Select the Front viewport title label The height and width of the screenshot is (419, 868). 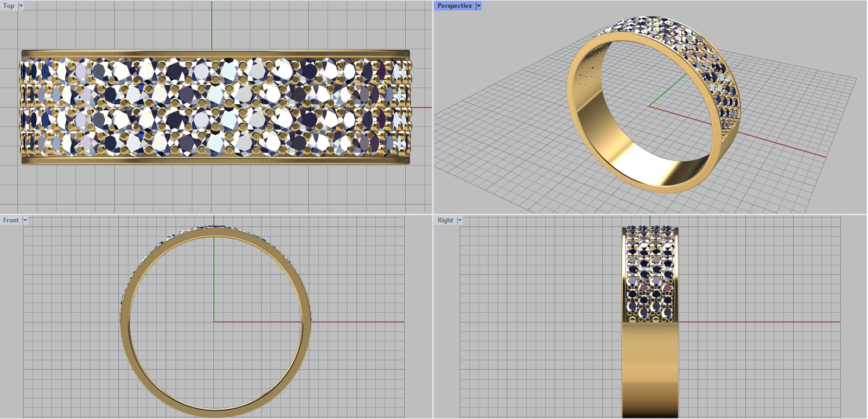(x=11, y=220)
